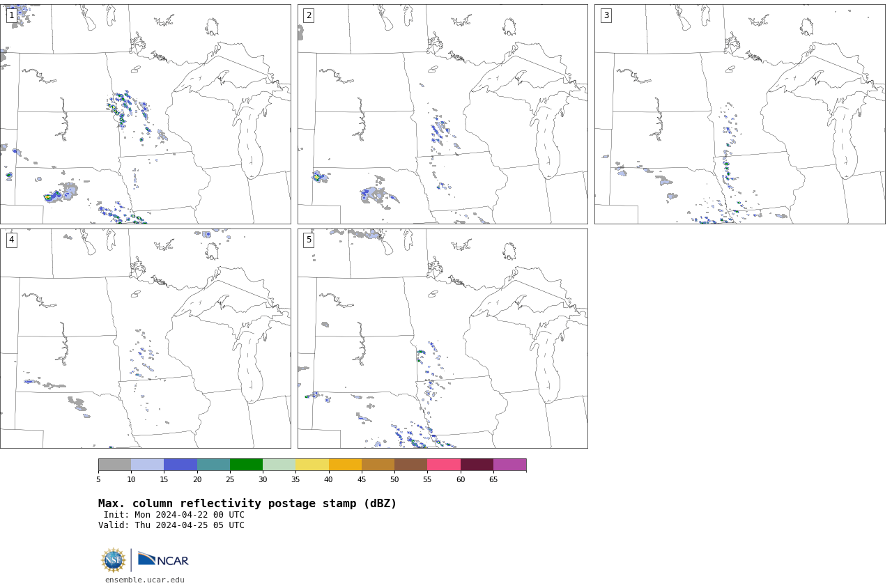Screen dimensions: 892x588
Task: Click the purple above-65 dBZ swatch
Action: pyautogui.click(x=509, y=465)
